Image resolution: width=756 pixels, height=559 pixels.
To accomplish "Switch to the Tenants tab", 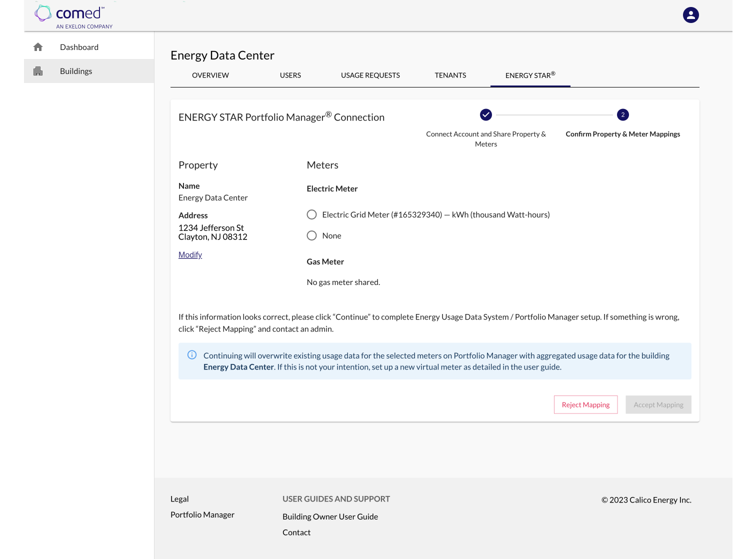I will coord(450,75).
